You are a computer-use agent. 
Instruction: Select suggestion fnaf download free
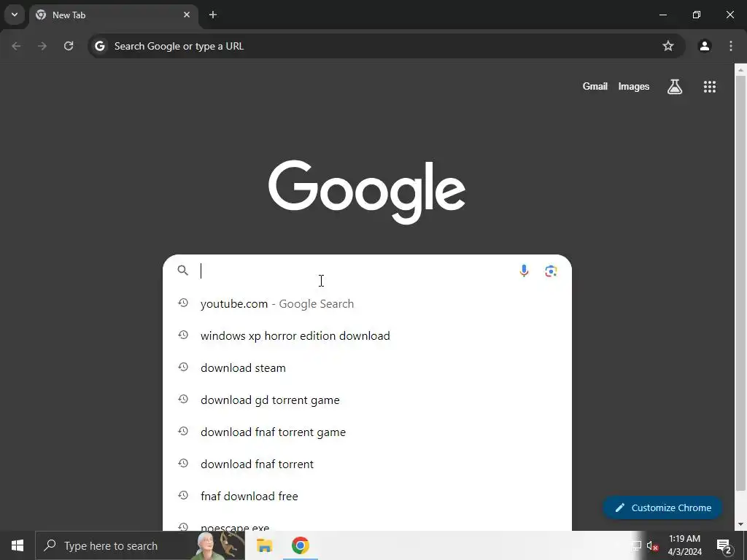click(368, 496)
